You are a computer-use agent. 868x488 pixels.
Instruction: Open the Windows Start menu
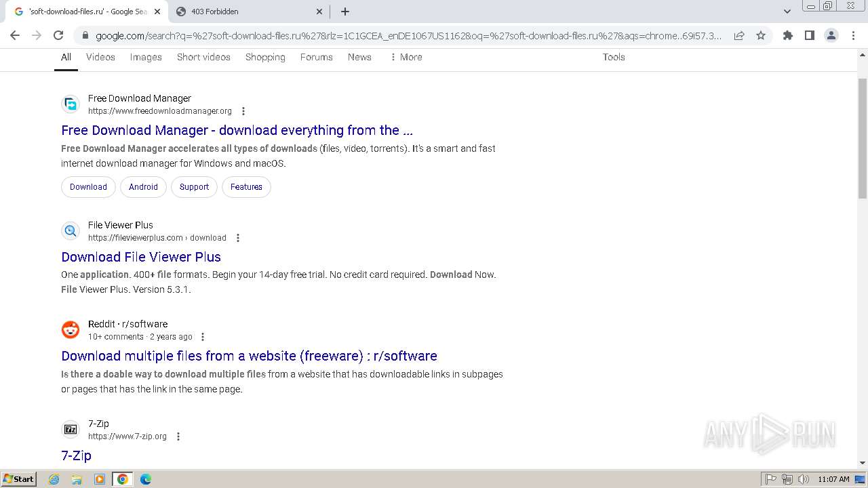pyautogui.click(x=18, y=479)
